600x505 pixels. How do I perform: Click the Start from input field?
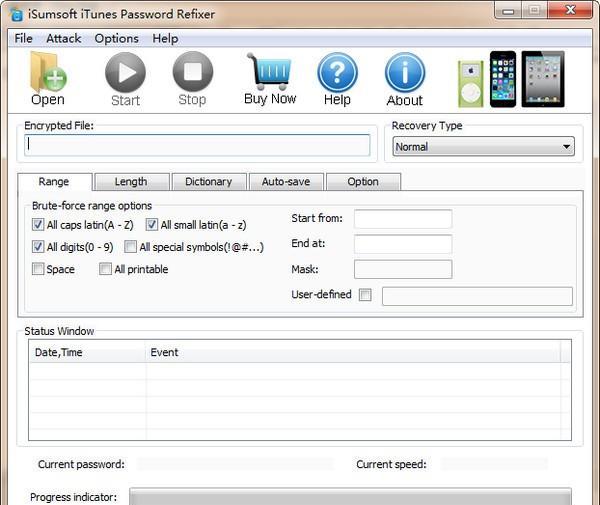pos(403,219)
